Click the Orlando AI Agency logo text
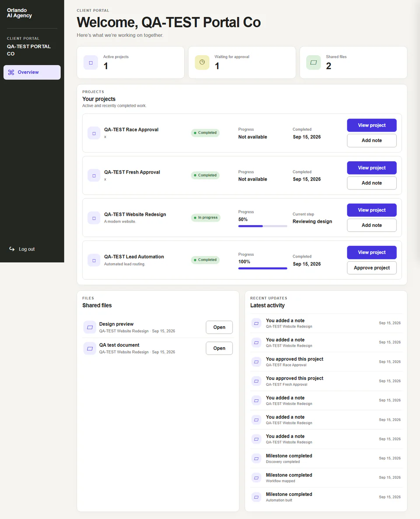Image resolution: width=420 pixels, height=519 pixels. [x=20, y=13]
